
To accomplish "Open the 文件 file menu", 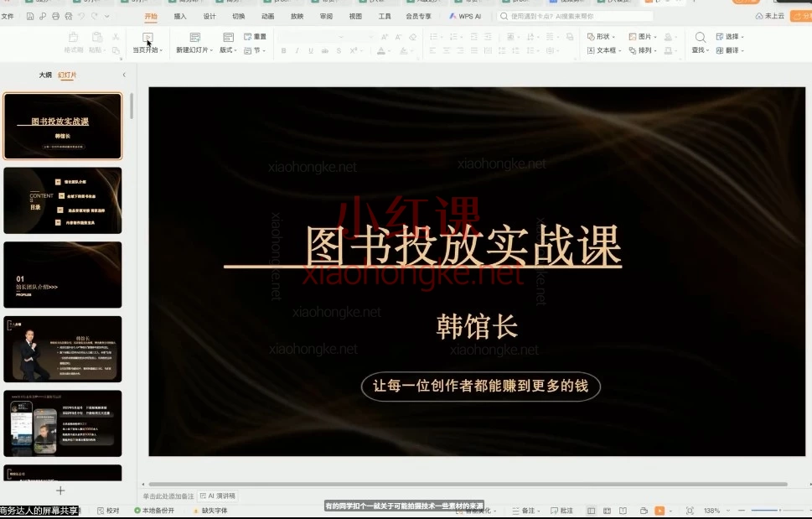I will coord(8,17).
